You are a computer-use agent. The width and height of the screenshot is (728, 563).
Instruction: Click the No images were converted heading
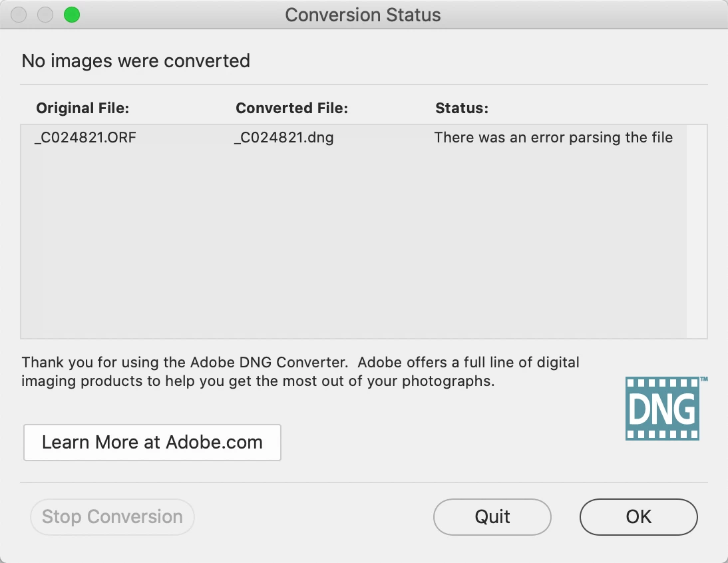[x=136, y=61]
